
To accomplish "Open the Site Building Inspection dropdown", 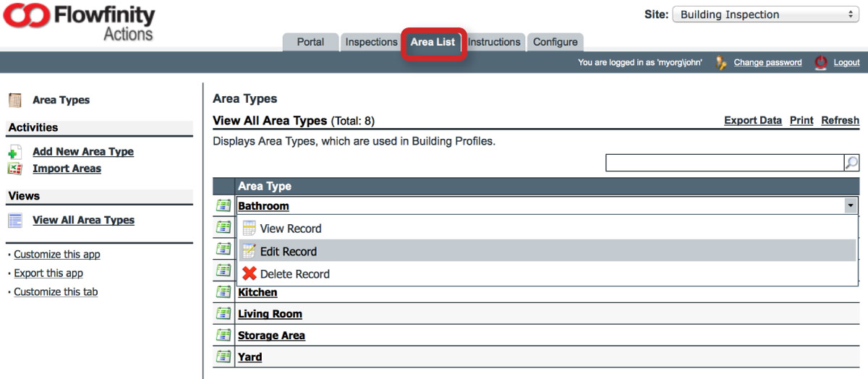I will 765,14.
